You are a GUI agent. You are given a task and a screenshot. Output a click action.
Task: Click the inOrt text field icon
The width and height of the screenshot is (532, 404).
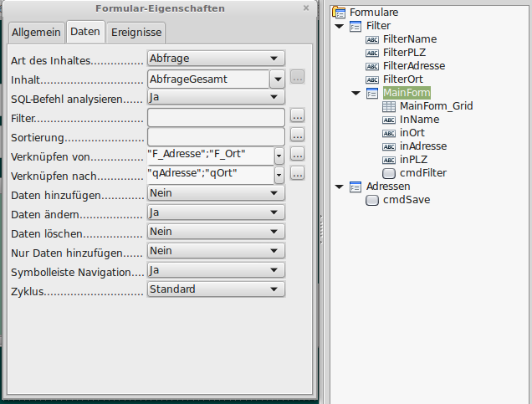coord(389,133)
